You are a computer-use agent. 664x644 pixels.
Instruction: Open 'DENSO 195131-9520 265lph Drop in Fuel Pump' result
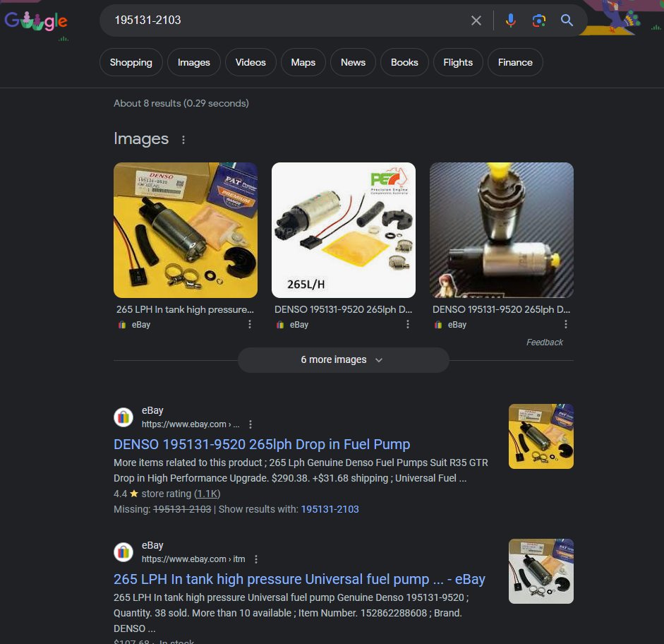pos(262,444)
